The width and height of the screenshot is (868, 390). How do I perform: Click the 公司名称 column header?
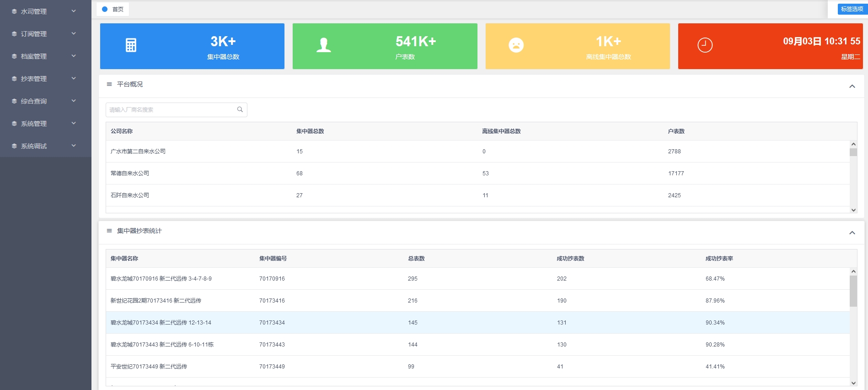(x=122, y=131)
